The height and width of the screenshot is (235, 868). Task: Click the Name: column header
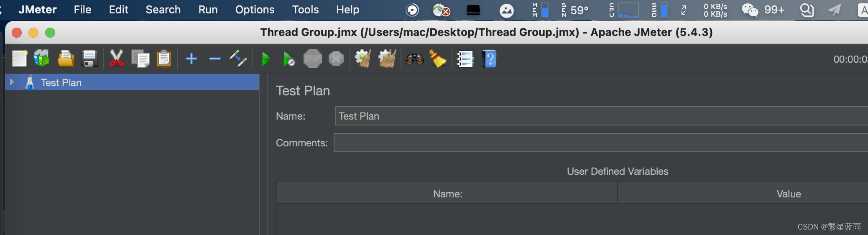(x=447, y=193)
